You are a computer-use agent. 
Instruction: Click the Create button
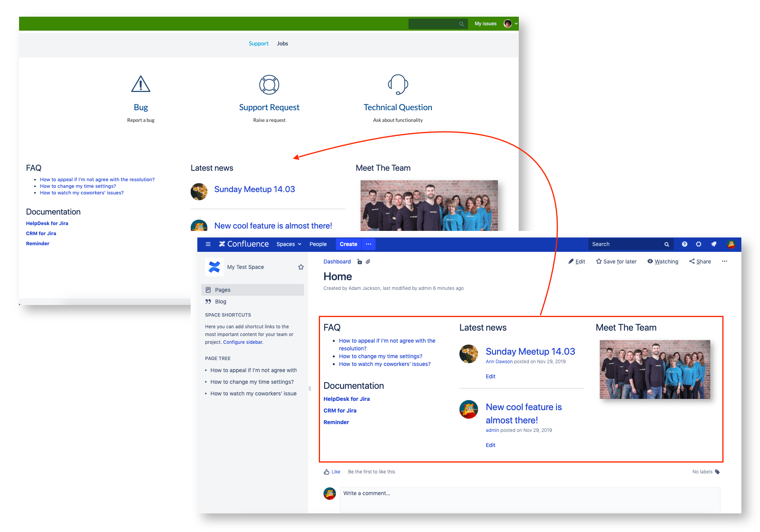coord(348,244)
